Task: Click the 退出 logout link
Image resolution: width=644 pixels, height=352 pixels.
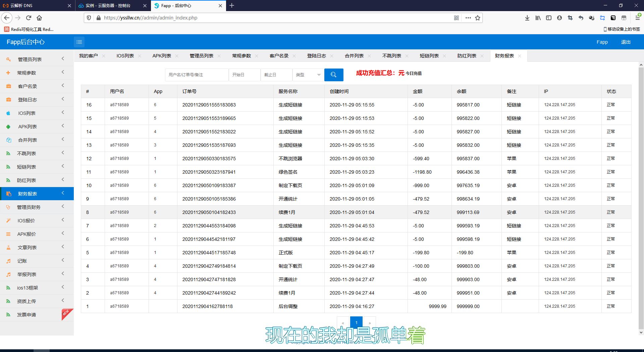Action: click(626, 42)
